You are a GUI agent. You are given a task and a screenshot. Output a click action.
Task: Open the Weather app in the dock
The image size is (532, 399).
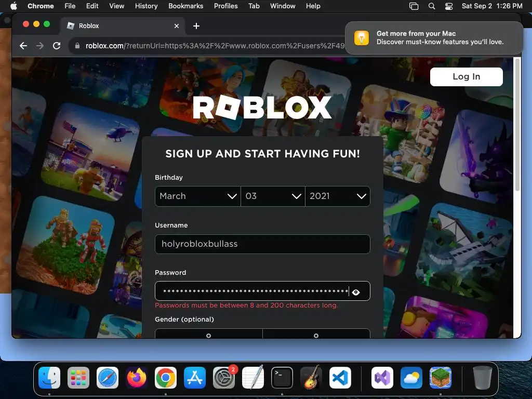[x=411, y=378]
